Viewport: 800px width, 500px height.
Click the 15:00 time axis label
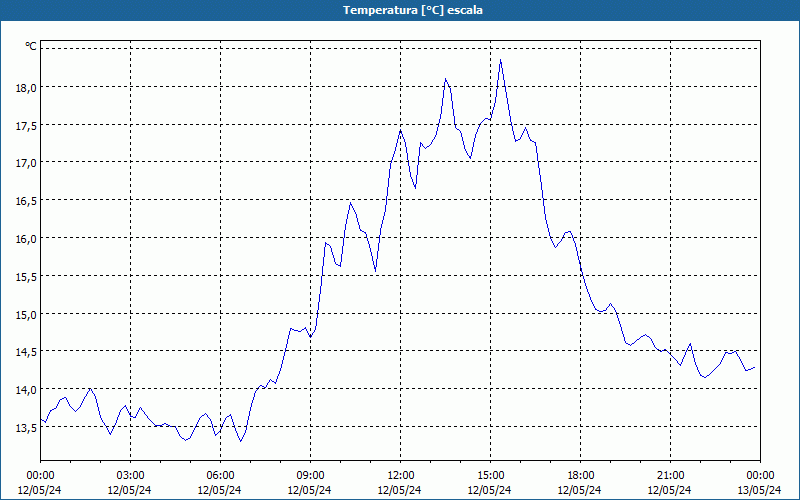pos(490,476)
